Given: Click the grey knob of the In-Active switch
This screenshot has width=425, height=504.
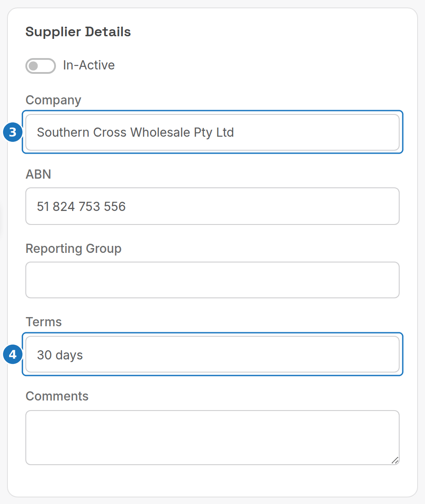Looking at the screenshot, I should pyautogui.click(x=33, y=66).
